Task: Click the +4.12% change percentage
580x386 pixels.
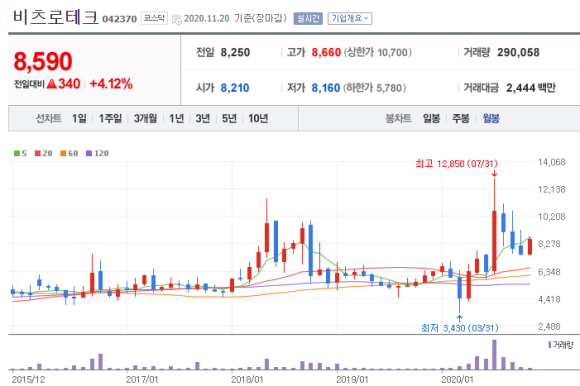Action: pyautogui.click(x=111, y=84)
